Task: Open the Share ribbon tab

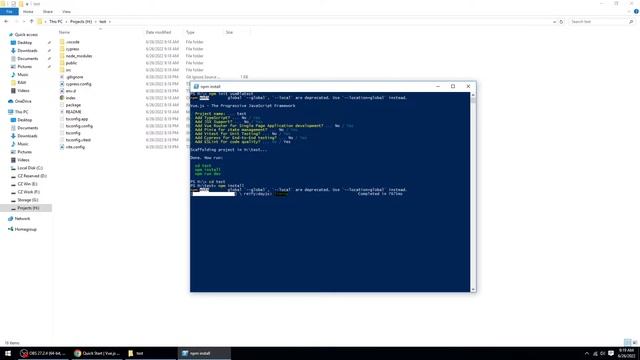Action: pyautogui.click(x=48, y=11)
